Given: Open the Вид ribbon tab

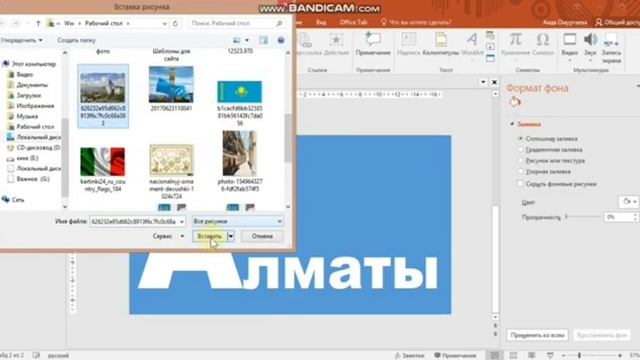Looking at the screenshot, I should pyautogui.click(x=321, y=22).
